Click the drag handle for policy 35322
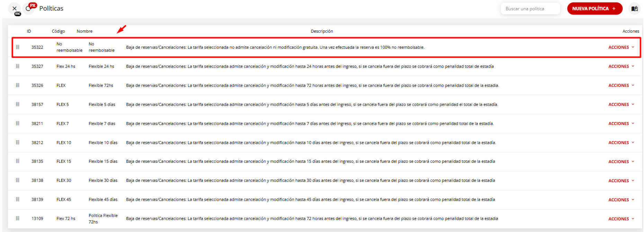The width and height of the screenshot is (644, 232). pyautogui.click(x=18, y=47)
